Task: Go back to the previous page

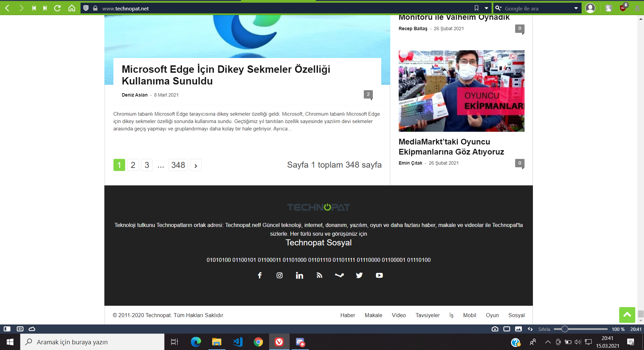Action: tap(7, 8)
